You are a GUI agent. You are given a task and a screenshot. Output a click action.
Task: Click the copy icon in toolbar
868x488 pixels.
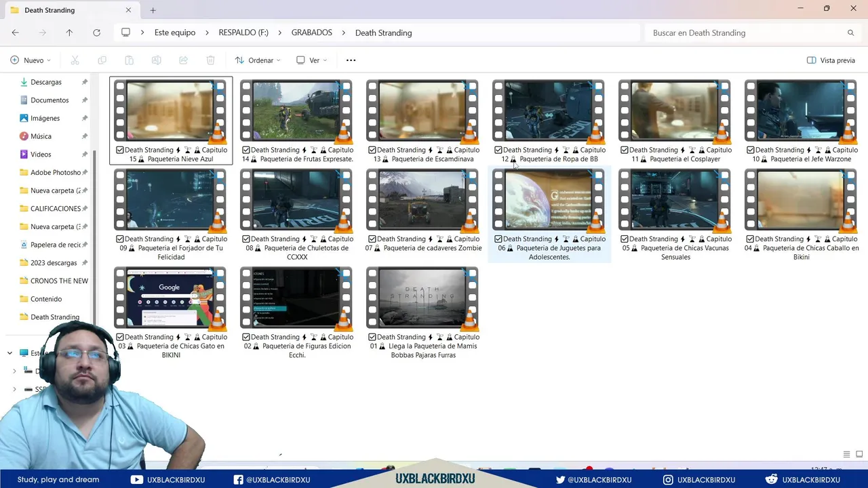(x=102, y=60)
